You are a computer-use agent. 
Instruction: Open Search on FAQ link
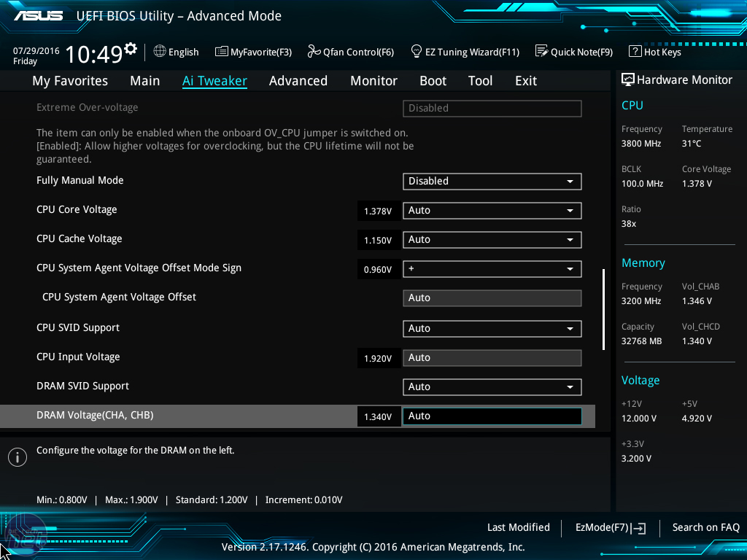pyautogui.click(x=705, y=527)
